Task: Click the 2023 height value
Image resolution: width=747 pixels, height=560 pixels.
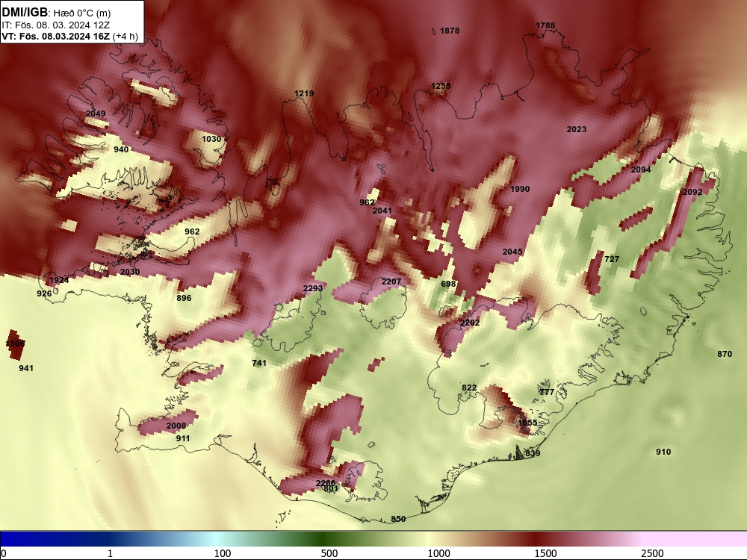Action: point(577,129)
